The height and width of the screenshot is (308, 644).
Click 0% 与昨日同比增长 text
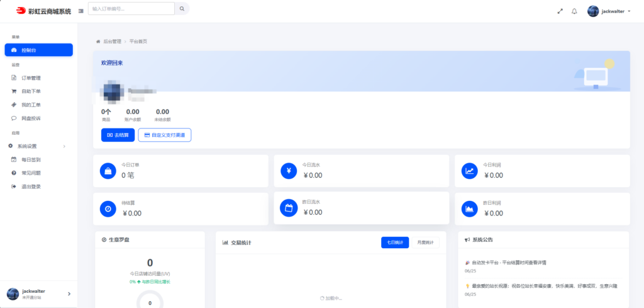150,282
